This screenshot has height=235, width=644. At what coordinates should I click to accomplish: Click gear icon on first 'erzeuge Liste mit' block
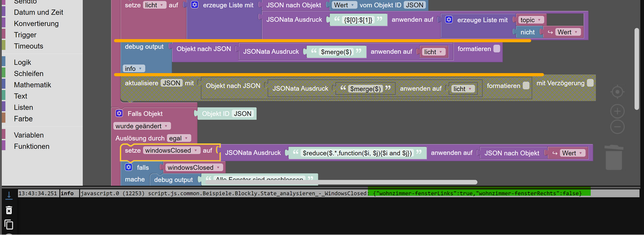(195, 5)
